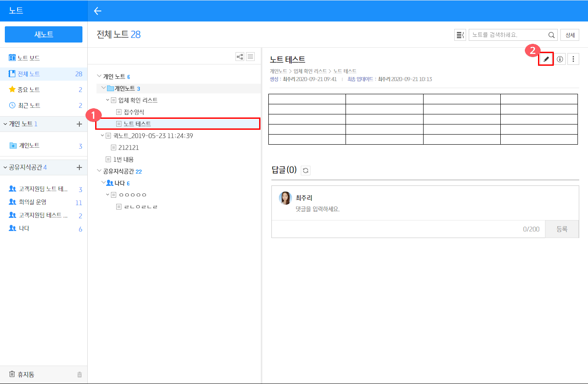This screenshot has height=384, width=588.
Task: Click the trash empty icon
Action: [x=79, y=375]
